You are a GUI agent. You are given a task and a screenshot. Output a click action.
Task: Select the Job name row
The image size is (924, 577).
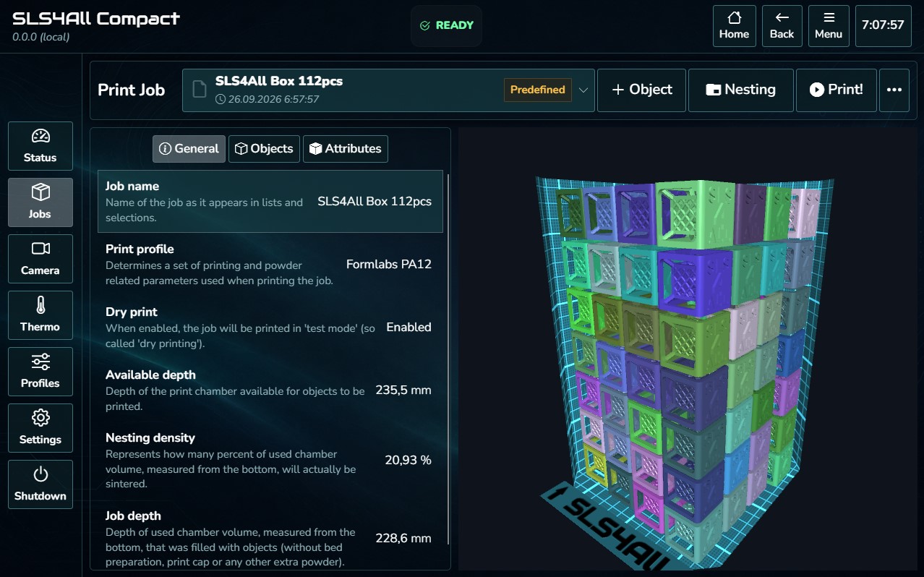click(270, 201)
